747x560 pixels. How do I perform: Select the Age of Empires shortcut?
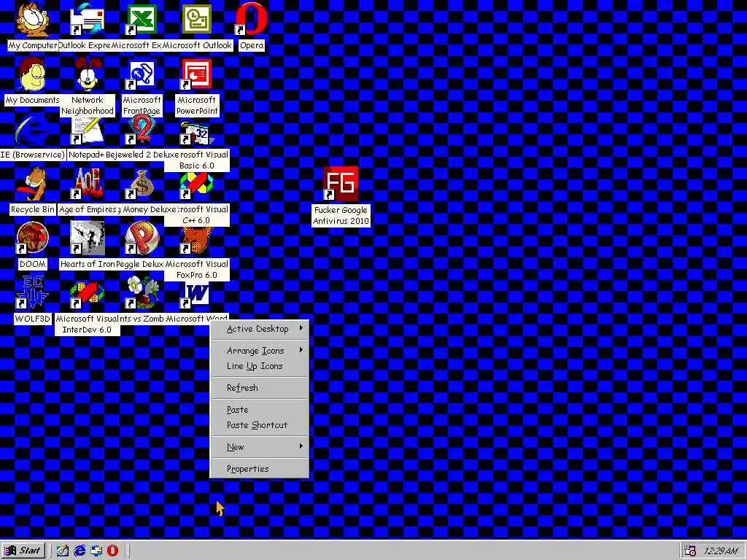(x=88, y=184)
